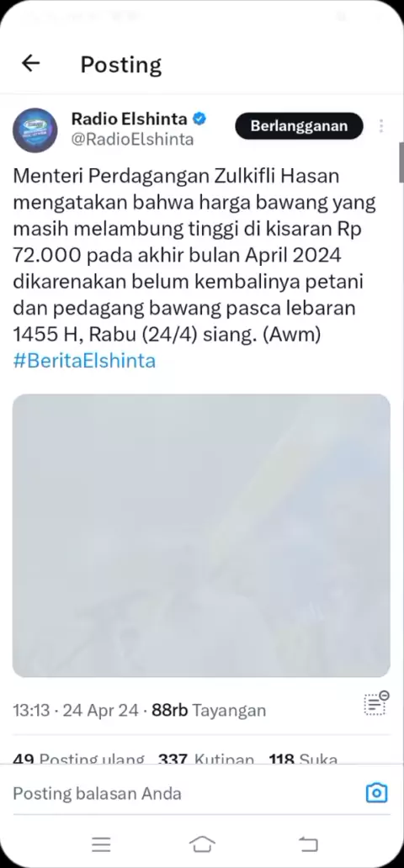Screen dimensions: 404x868
Task: Open Radio Elshinta profile avatar
Action: click(35, 130)
